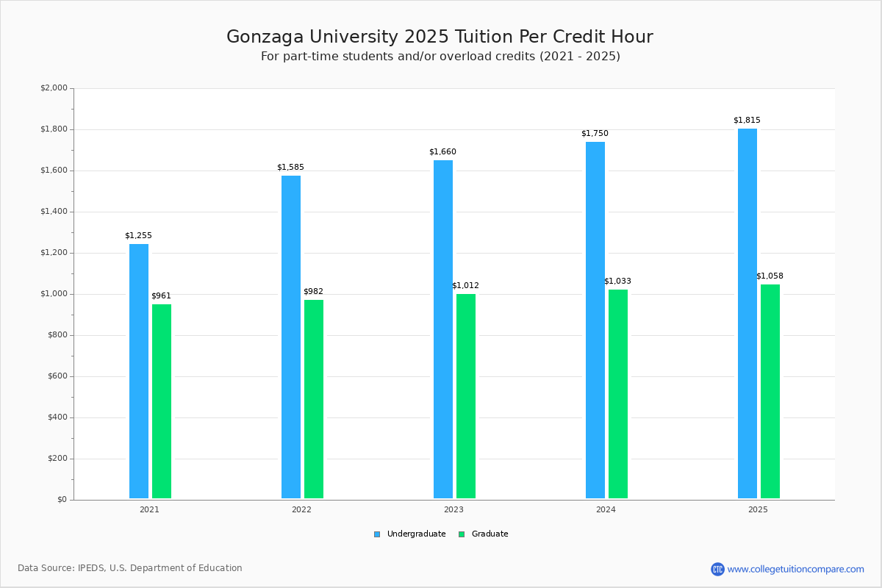Screen dimensions: 882x588
Task: Click the 2025 Graduate bar
Action: pos(770,391)
